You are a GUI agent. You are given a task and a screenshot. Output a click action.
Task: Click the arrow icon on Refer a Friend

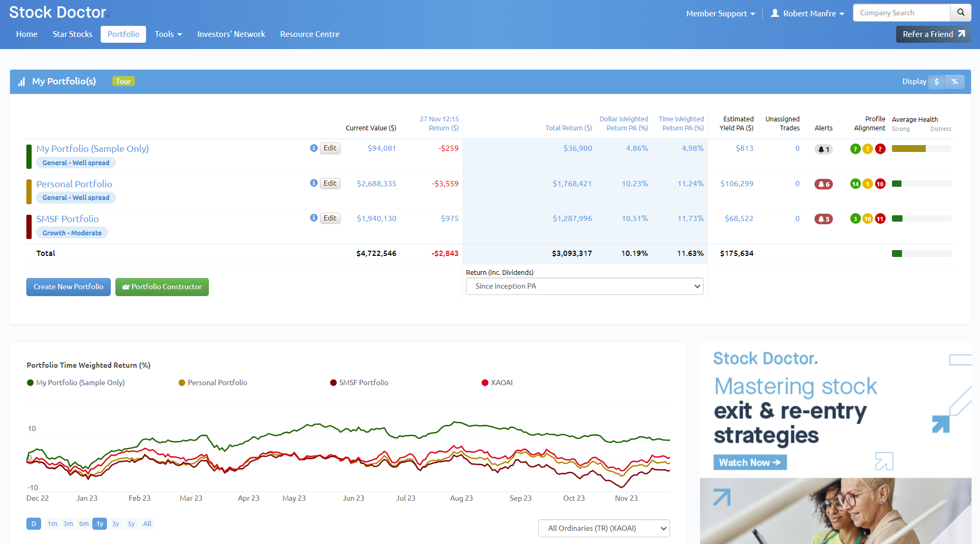click(962, 34)
